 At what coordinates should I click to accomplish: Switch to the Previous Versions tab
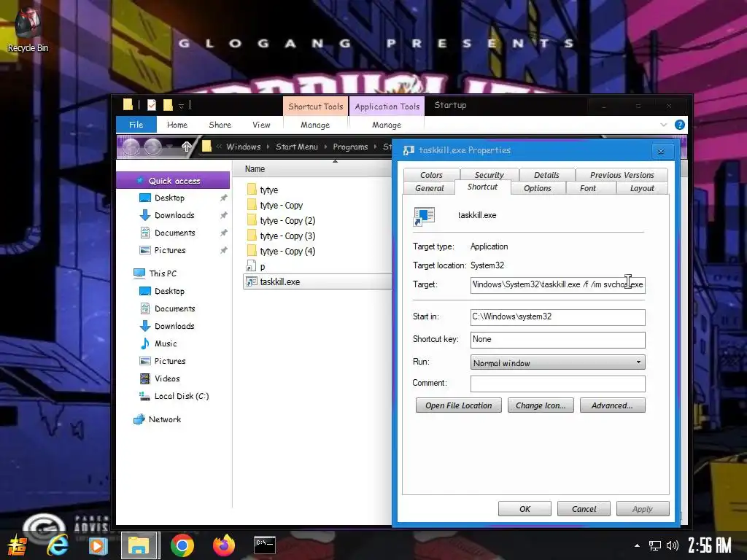click(622, 175)
